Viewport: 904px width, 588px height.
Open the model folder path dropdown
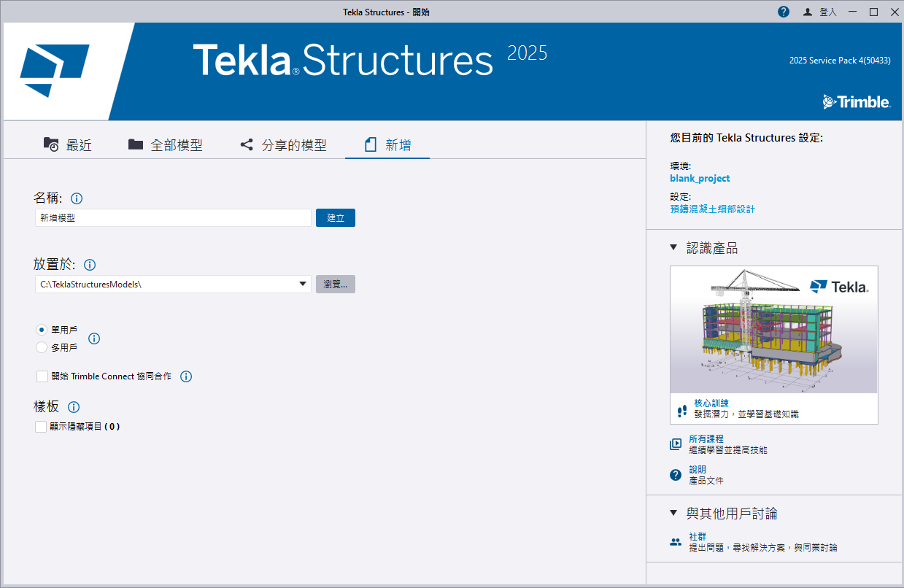click(302, 284)
